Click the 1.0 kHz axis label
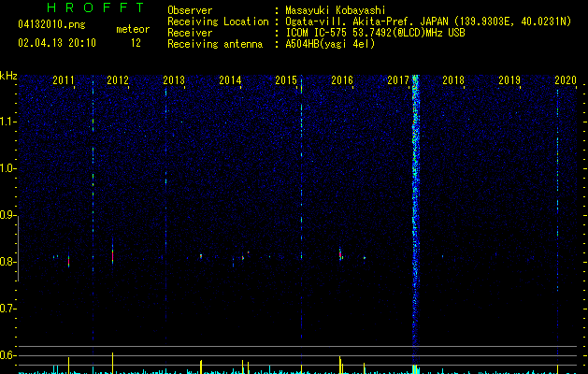Screen dimensions: 588x374 click(x=7, y=168)
